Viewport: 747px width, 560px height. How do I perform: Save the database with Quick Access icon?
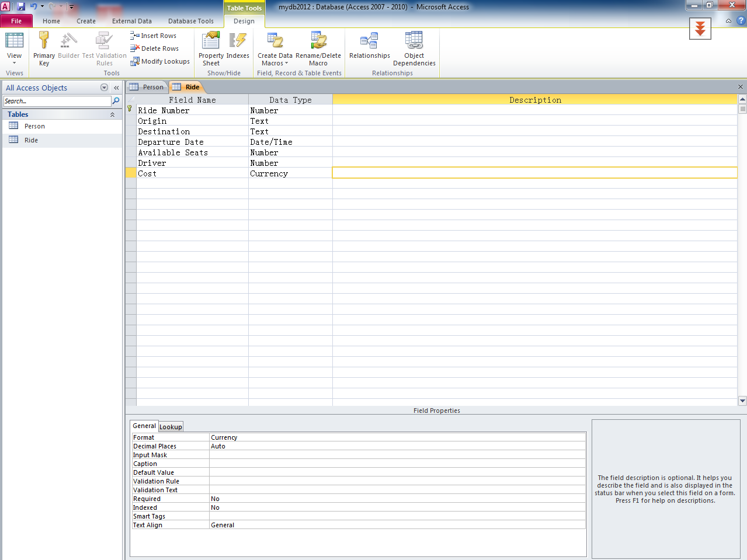(x=21, y=6)
